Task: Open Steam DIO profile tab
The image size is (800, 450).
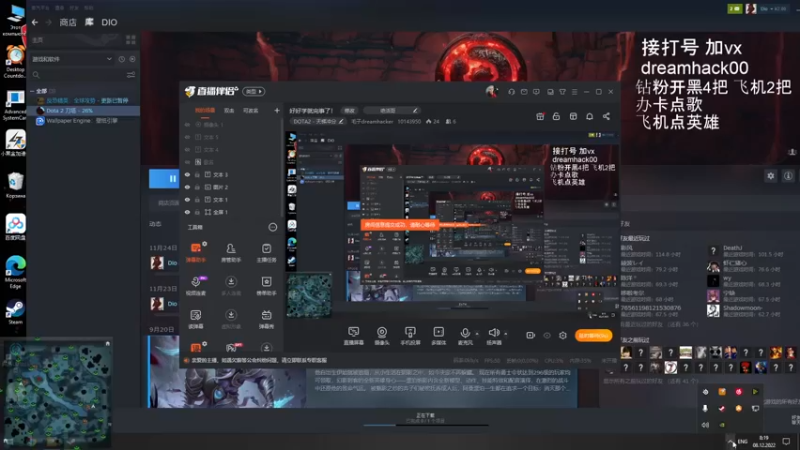Action: click(x=109, y=22)
